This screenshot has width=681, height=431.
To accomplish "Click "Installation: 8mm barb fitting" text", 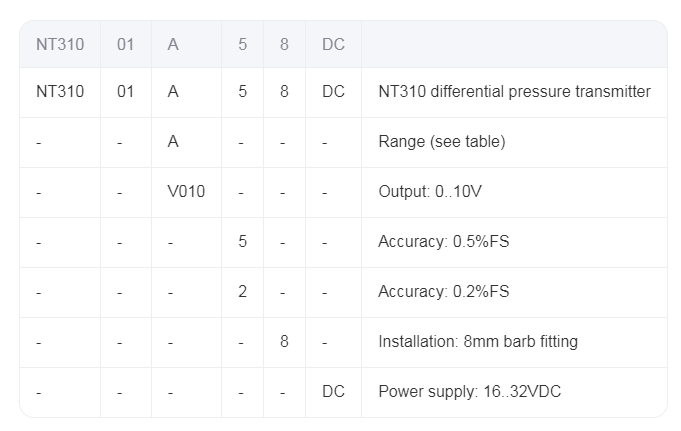I will [477, 342].
